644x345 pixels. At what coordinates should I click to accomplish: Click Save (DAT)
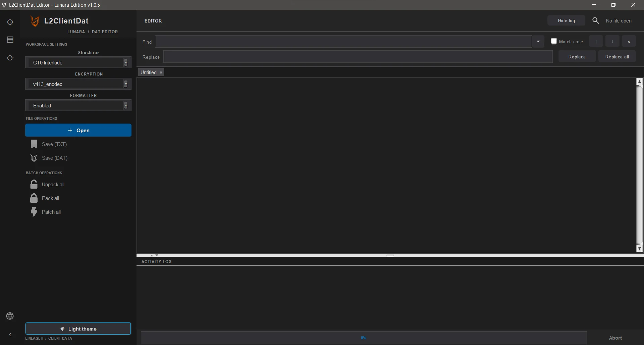click(49, 158)
